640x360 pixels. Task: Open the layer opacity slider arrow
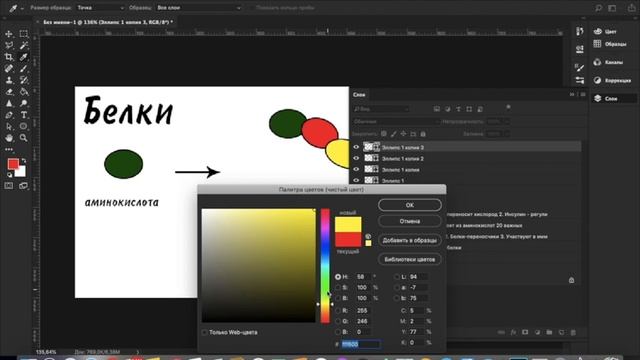pyautogui.click(x=507, y=122)
